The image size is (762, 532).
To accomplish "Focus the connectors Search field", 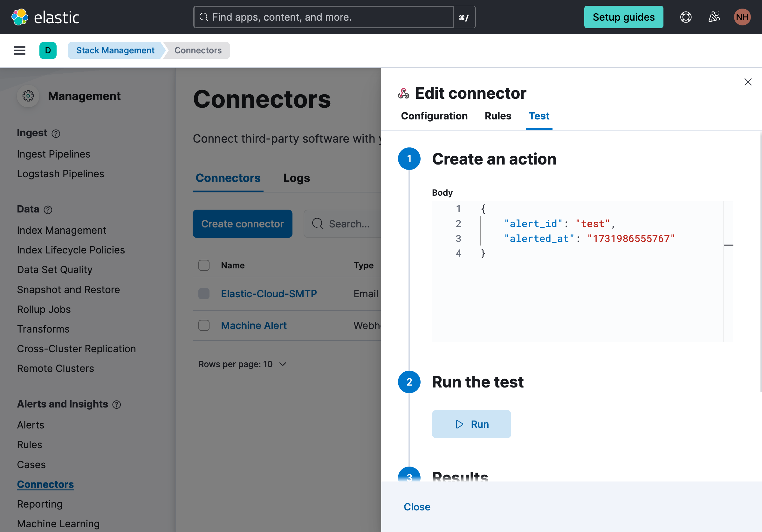I will tap(342, 224).
